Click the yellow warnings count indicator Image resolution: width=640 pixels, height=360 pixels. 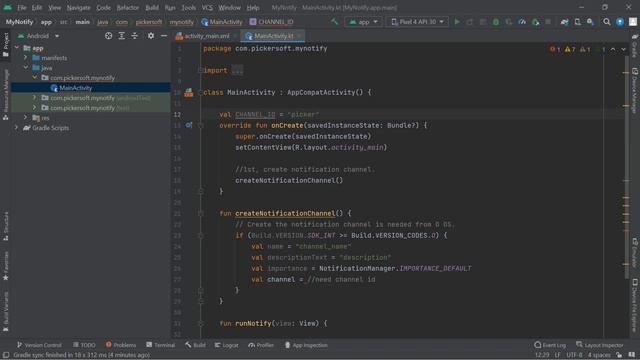point(570,49)
